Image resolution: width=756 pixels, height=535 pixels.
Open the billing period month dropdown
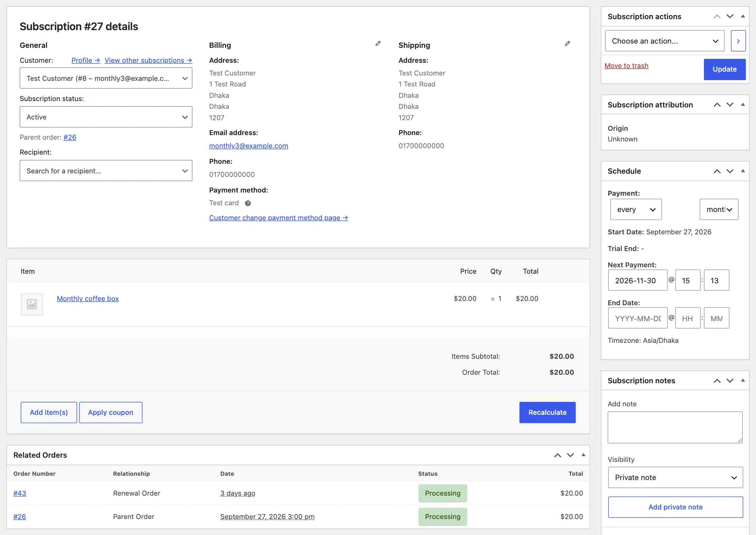(x=719, y=209)
